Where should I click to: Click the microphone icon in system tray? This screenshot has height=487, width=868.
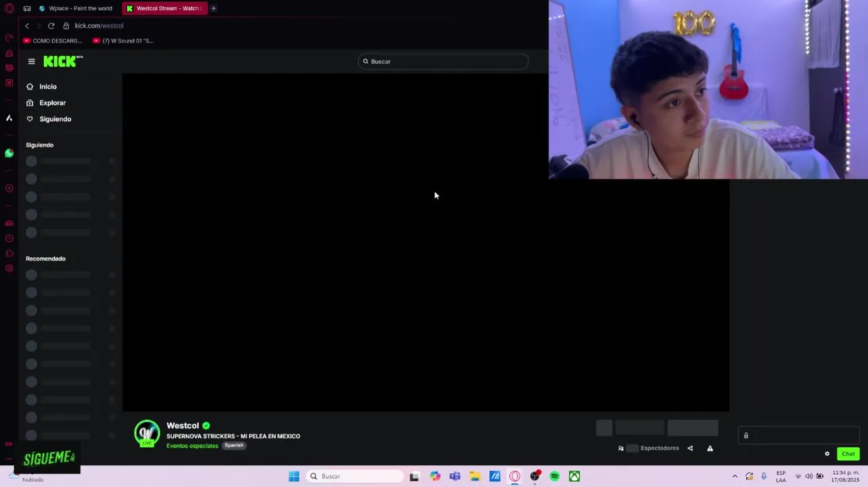764,476
